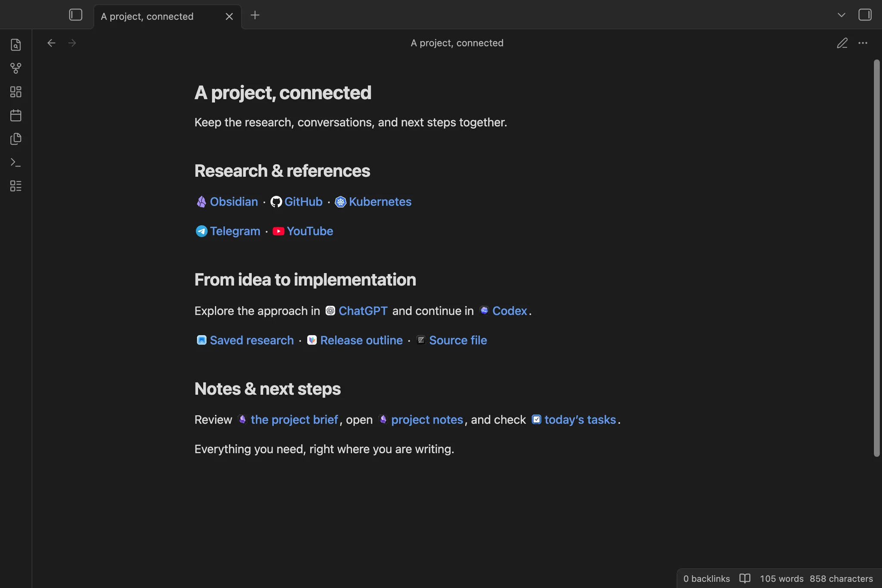
Task: Click the Codex logo favicon
Action: click(x=484, y=311)
